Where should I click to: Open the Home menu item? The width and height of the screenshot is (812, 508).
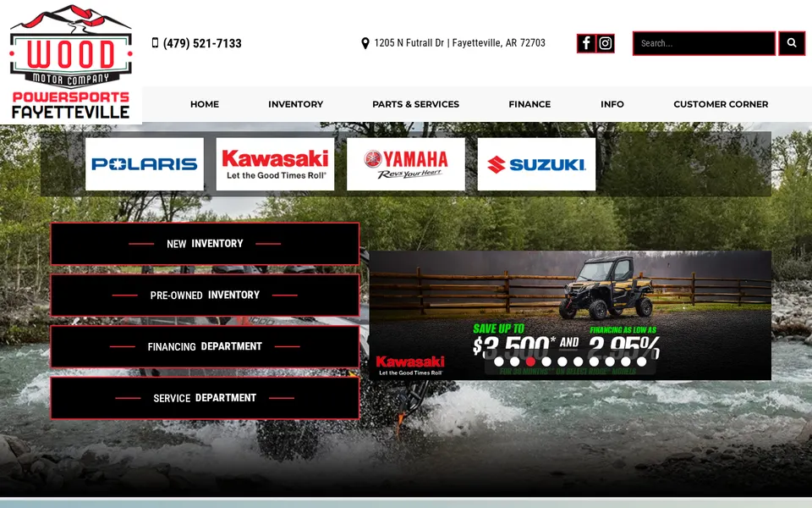[x=205, y=104]
